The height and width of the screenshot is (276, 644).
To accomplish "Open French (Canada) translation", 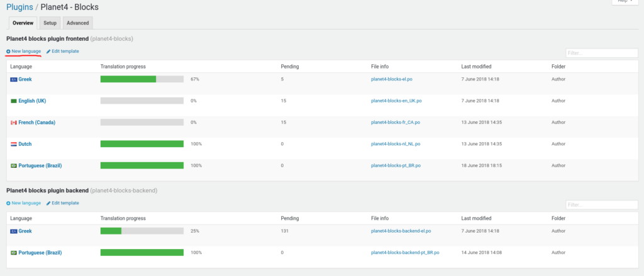I will tap(36, 123).
